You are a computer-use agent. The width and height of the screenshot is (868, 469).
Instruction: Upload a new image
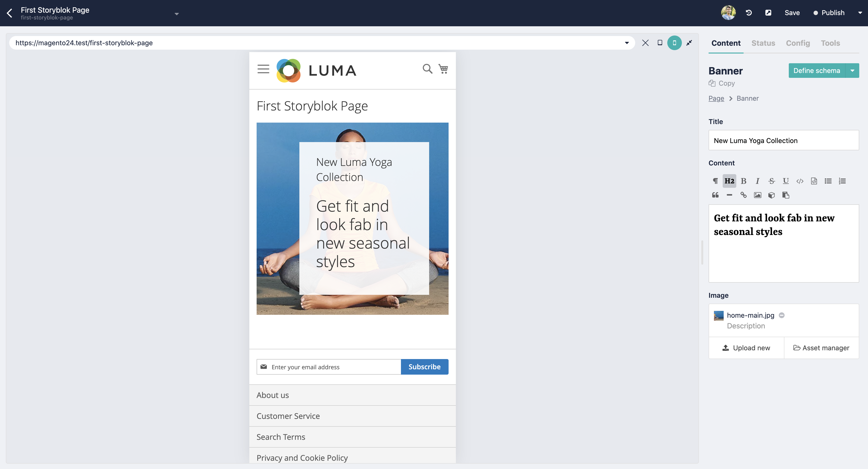tap(746, 348)
